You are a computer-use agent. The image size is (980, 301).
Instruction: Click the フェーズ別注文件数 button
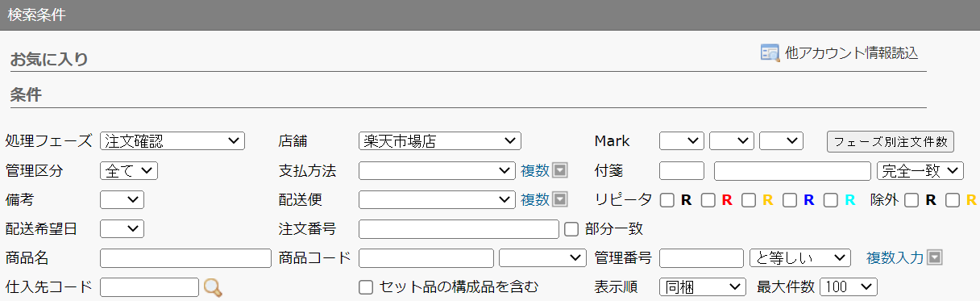[x=891, y=141]
